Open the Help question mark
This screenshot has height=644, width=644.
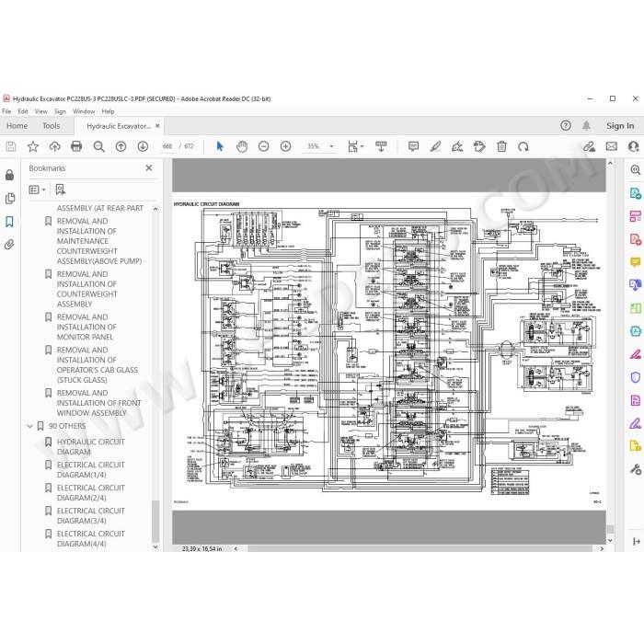click(x=566, y=126)
